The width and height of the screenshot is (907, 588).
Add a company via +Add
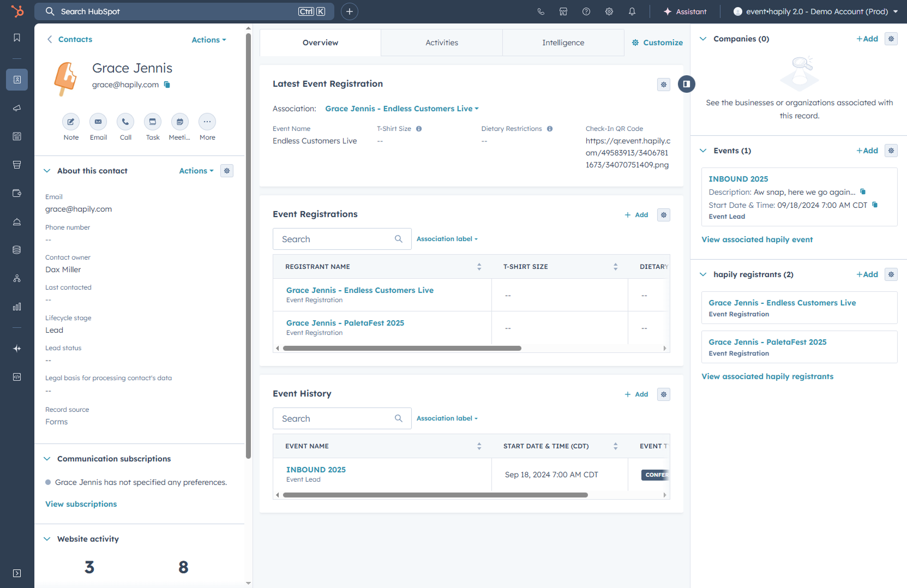click(867, 39)
